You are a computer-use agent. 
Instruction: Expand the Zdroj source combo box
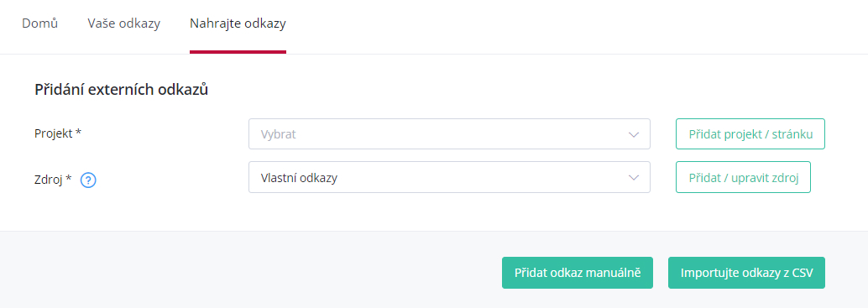pos(449,177)
